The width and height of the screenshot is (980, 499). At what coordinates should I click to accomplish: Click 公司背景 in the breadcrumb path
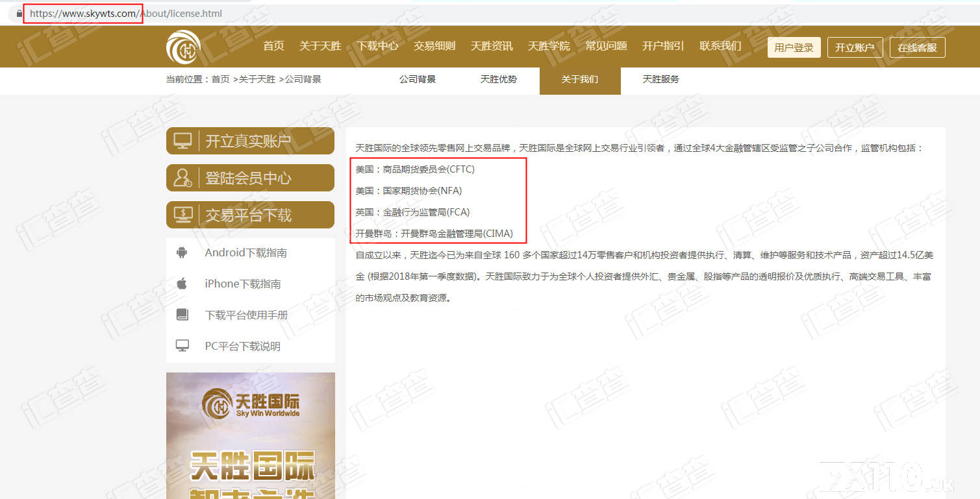pyautogui.click(x=303, y=79)
